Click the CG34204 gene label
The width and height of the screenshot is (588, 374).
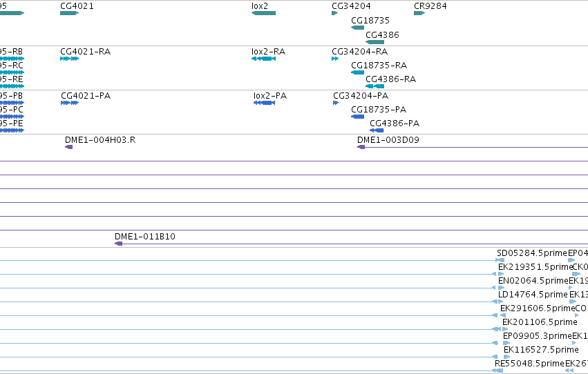(x=352, y=6)
